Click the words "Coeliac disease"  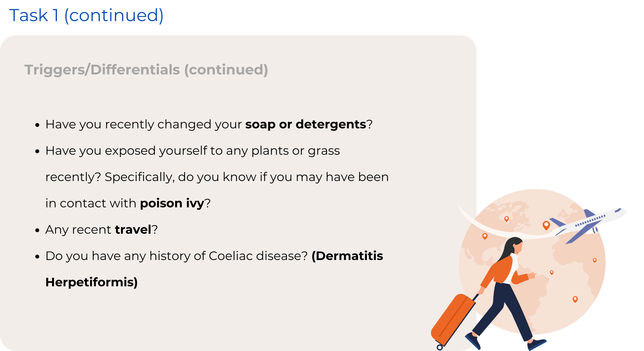[258, 256]
